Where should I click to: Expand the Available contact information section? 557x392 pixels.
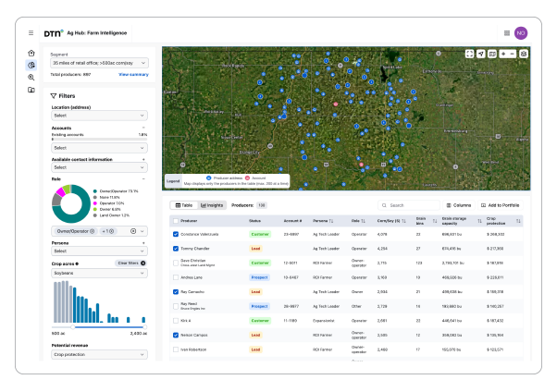(x=143, y=159)
